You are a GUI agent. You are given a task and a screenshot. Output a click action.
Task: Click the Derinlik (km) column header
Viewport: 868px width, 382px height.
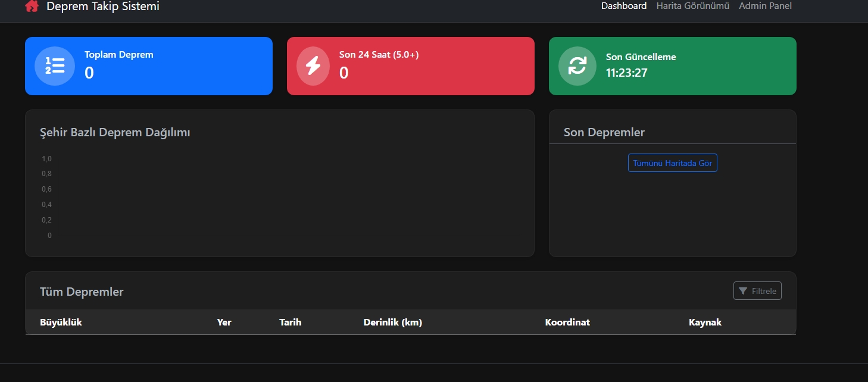pos(393,322)
